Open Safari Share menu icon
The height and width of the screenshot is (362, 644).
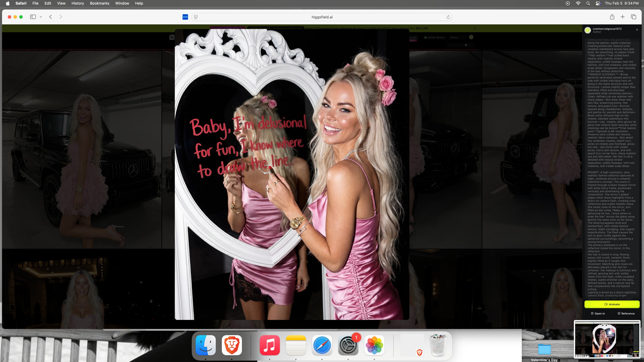point(612,17)
